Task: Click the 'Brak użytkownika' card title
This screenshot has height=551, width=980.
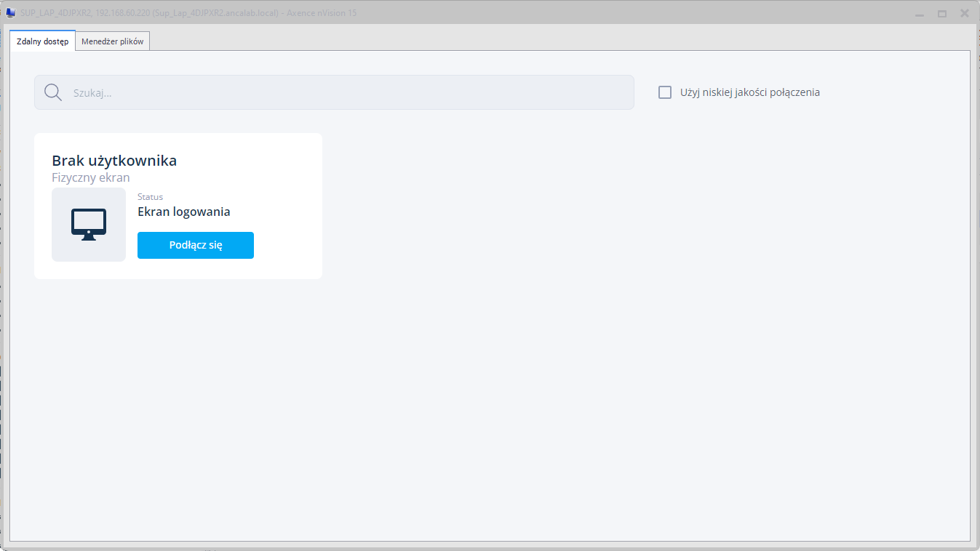Action: tap(114, 161)
